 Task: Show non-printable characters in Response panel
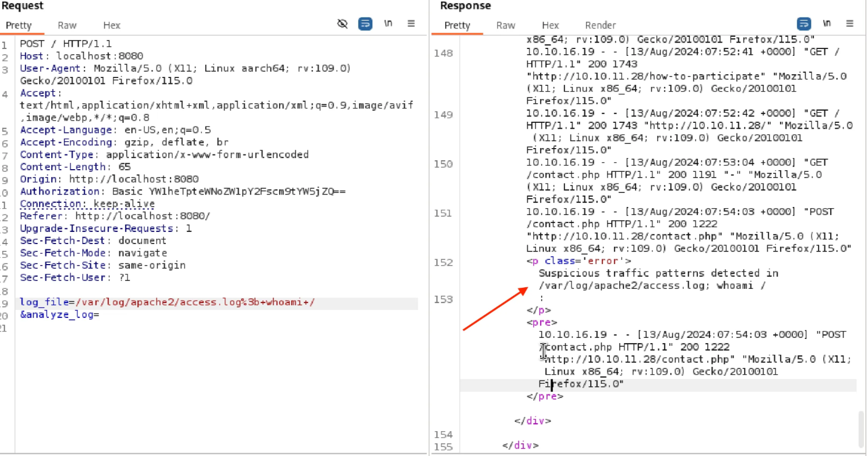point(827,24)
